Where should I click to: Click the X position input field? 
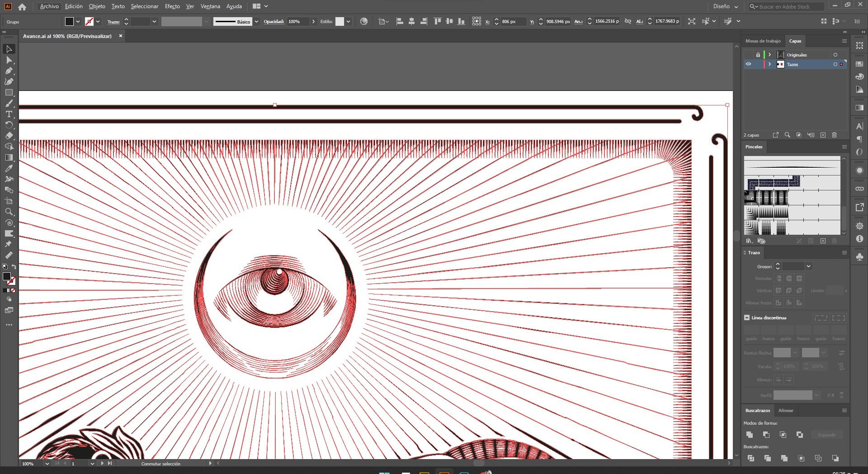[514, 21]
